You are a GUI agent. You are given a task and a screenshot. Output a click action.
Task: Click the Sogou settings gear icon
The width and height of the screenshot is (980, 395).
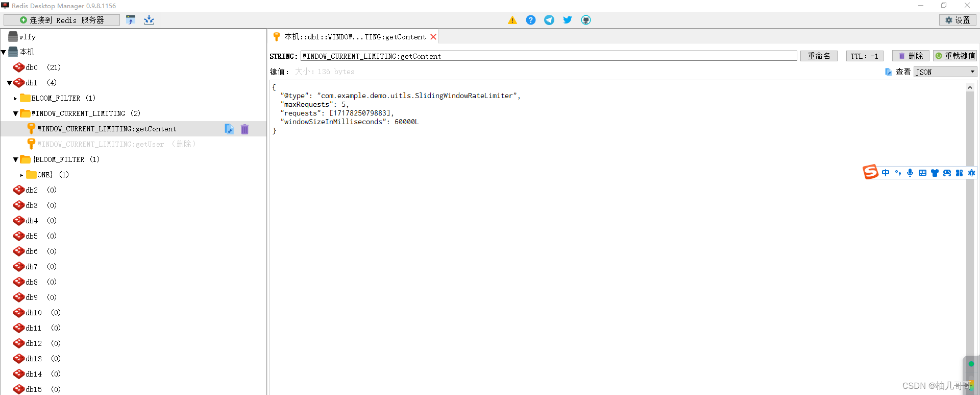coord(971,173)
